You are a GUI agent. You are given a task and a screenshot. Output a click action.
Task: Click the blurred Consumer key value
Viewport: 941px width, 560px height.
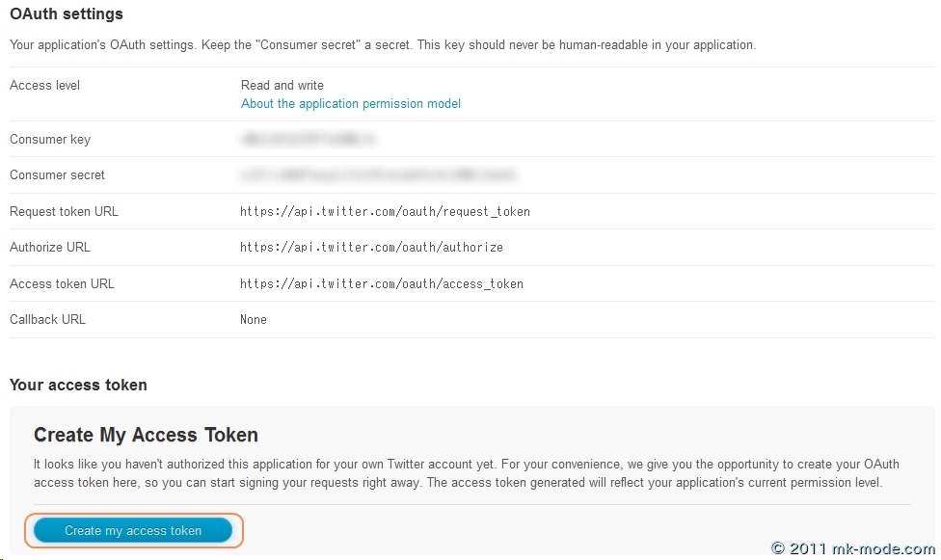tap(308, 140)
